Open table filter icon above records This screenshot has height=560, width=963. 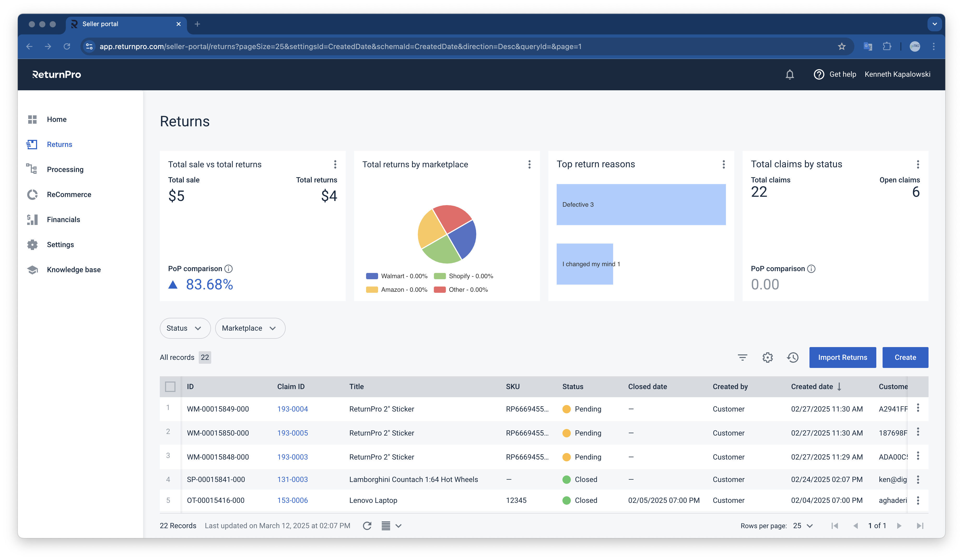pyautogui.click(x=742, y=358)
